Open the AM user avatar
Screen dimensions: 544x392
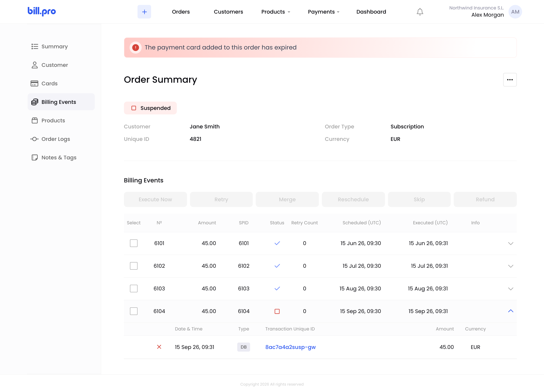(515, 12)
